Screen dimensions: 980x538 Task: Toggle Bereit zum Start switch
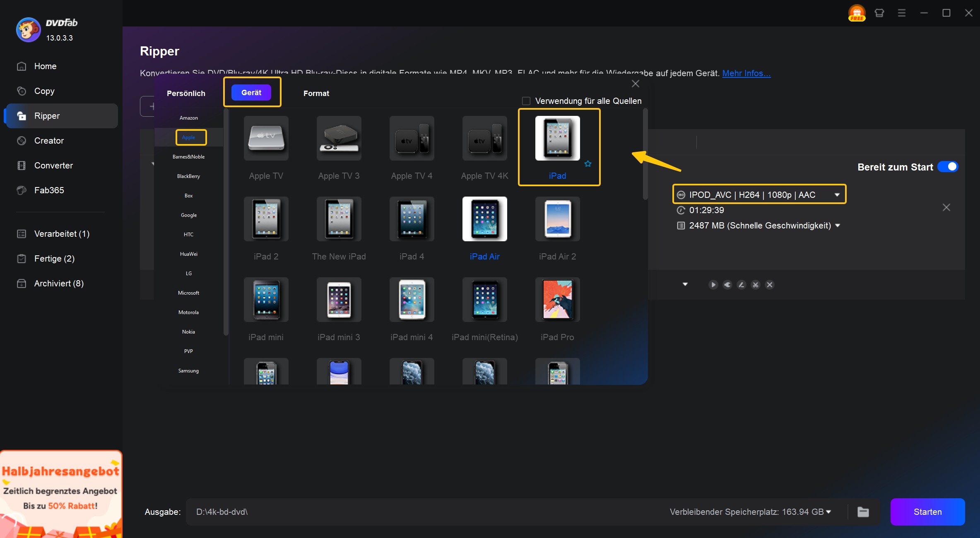tap(948, 167)
